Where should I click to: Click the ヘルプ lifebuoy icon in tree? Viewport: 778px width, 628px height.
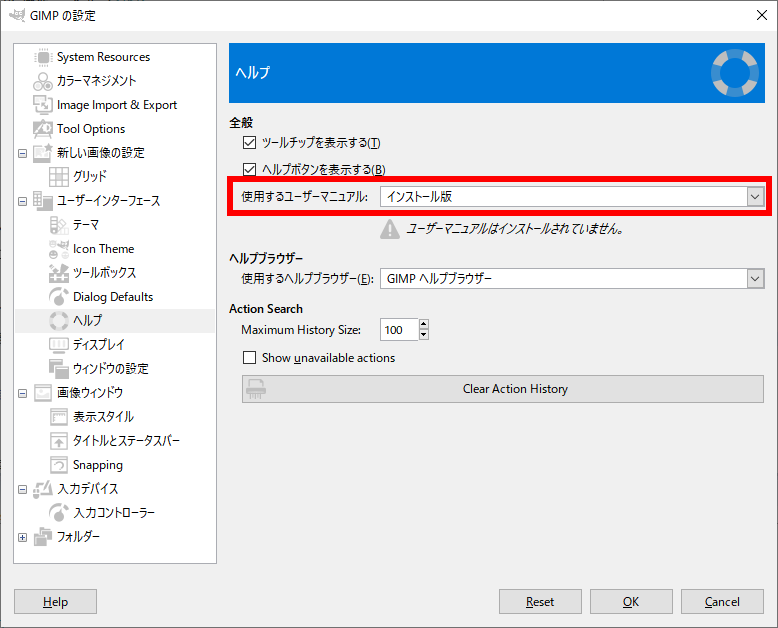coord(59,320)
